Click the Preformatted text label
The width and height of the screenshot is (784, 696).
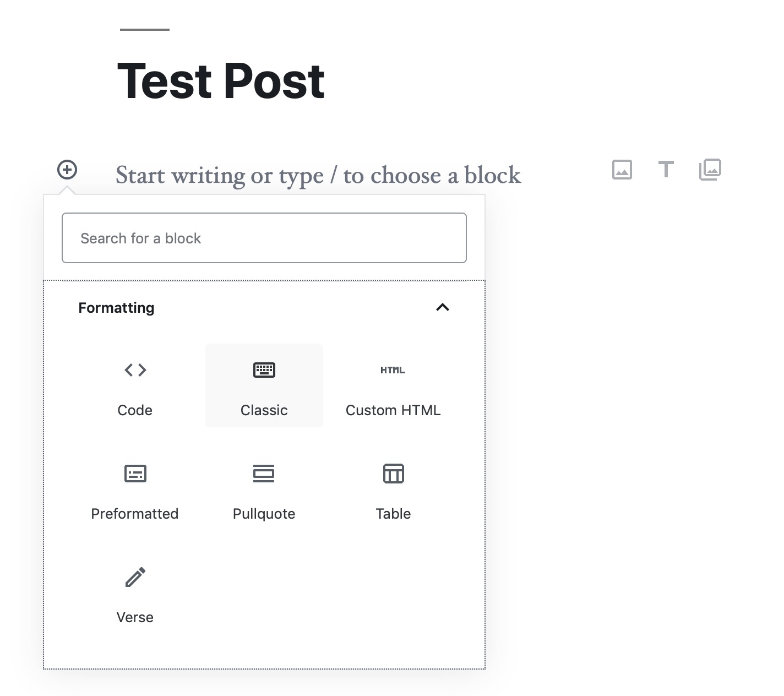click(135, 514)
